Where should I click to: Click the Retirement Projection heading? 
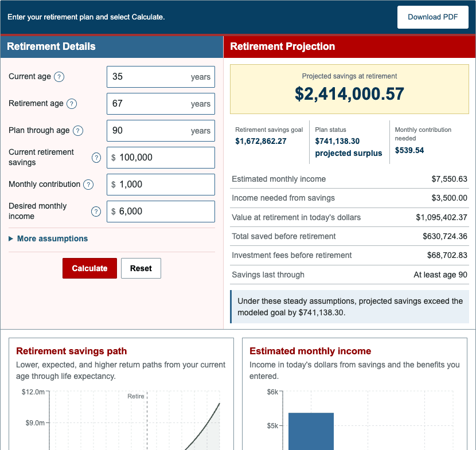click(282, 46)
